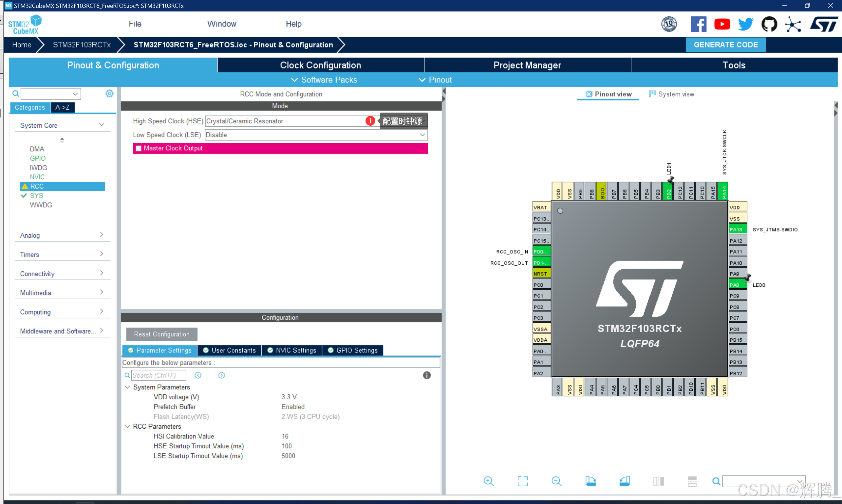Enable the Master Clock Output checkbox
Image resolution: width=842 pixels, height=504 pixels.
coord(139,148)
